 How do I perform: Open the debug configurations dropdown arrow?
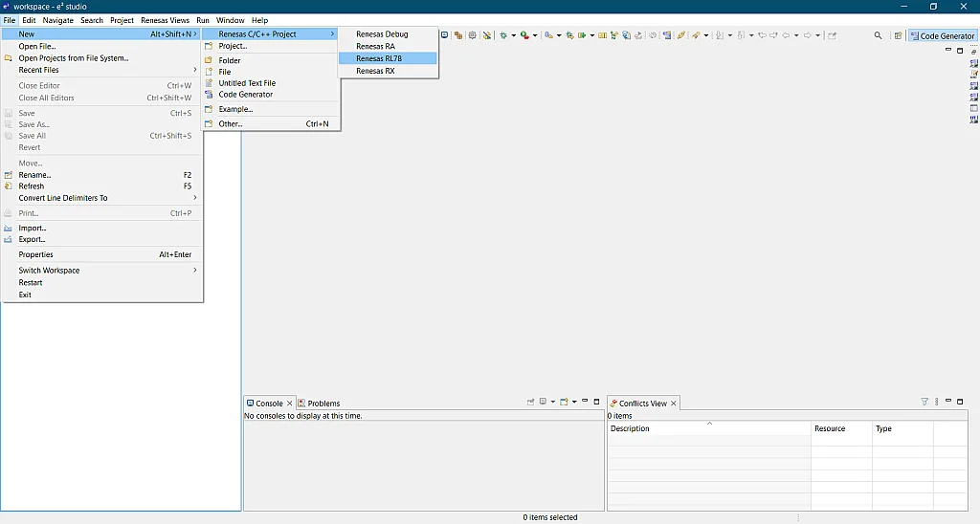tap(513, 35)
